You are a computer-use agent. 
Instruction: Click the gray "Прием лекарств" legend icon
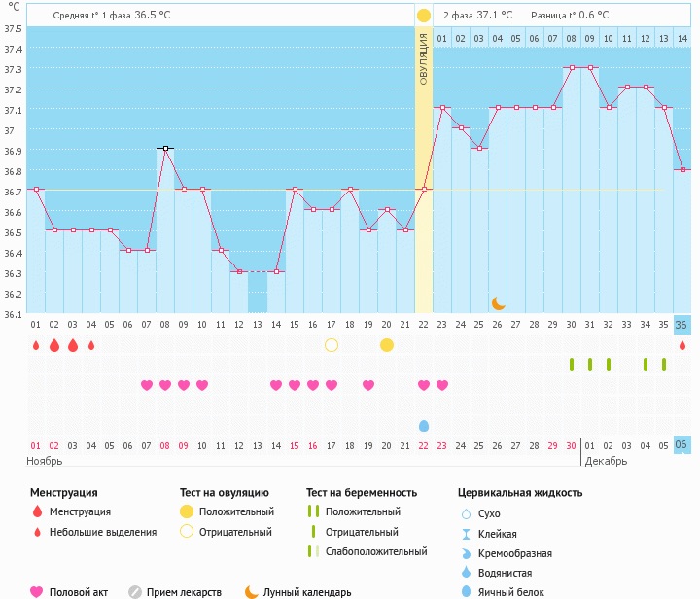135,591
